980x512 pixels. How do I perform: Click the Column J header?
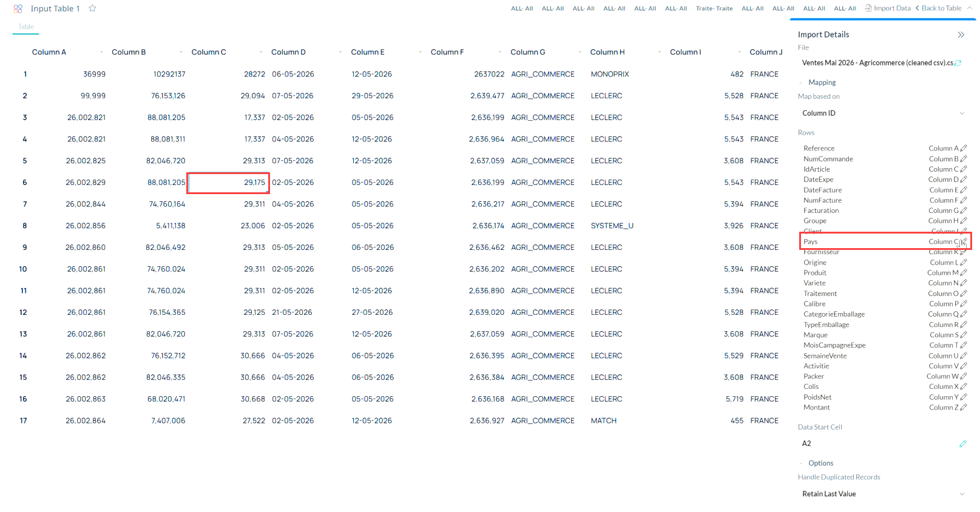(x=766, y=52)
